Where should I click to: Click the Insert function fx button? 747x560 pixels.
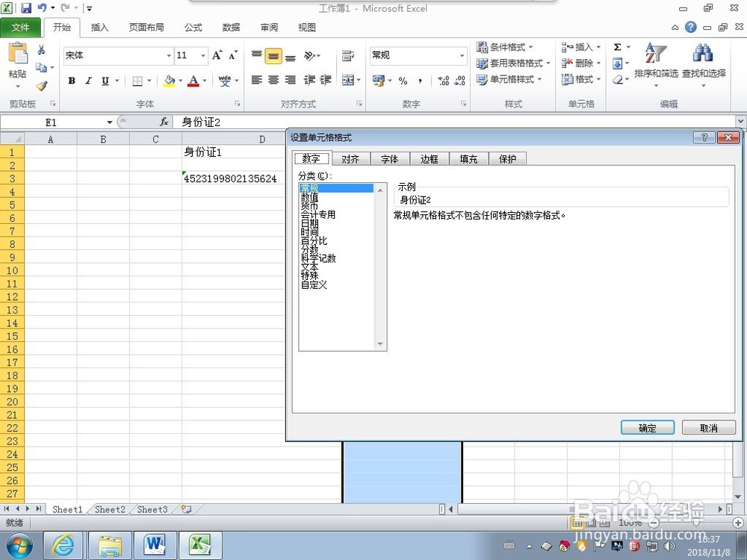[x=164, y=122]
